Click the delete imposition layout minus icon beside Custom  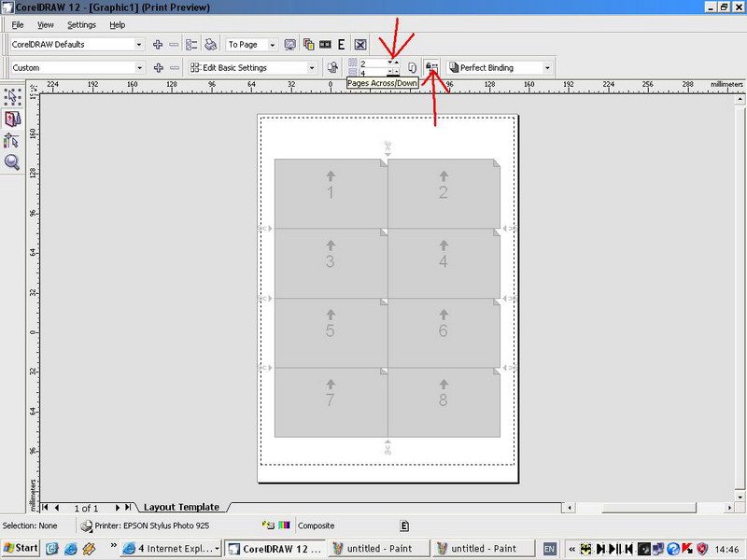(175, 67)
